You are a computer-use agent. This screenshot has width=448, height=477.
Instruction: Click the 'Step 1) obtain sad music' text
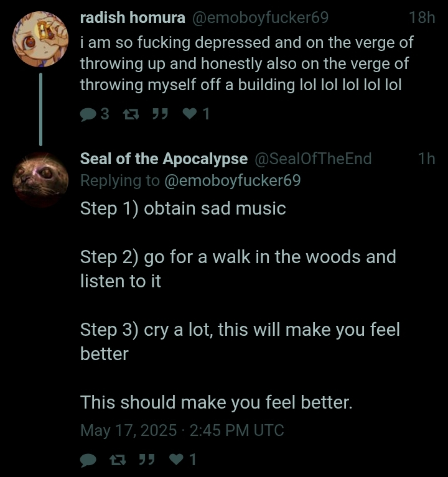[183, 208]
